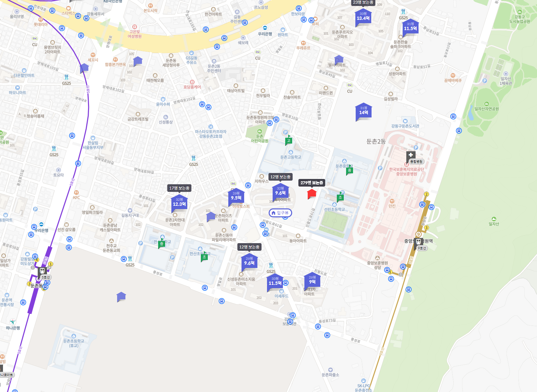Viewport: 537px width, 392px height.
Task: Select the 한국보훈복지의료공단 중앙보훈병원 label
Action: (x=406, y=172)
